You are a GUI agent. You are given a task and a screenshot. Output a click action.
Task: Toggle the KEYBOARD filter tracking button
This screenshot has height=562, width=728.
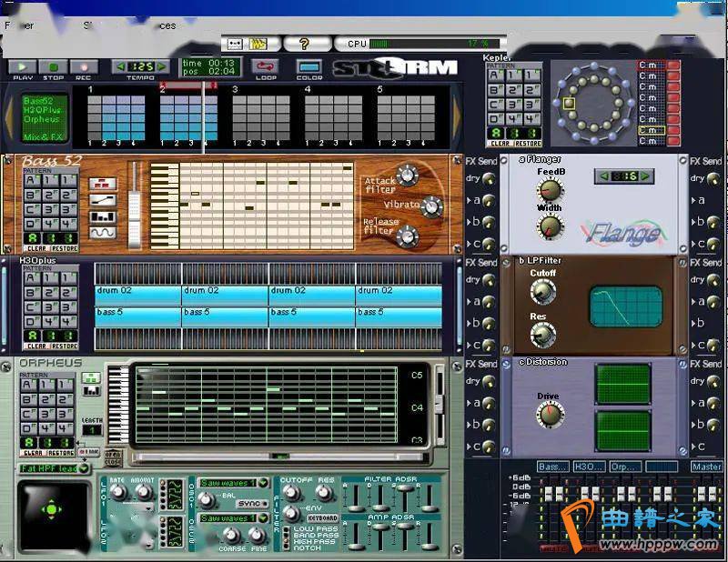point(322,517)
